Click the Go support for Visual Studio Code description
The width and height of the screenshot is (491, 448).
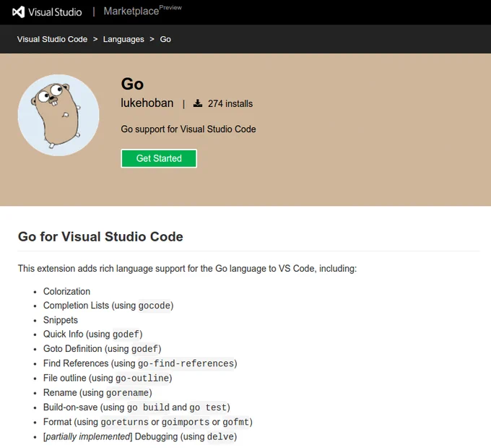(188, 129)
